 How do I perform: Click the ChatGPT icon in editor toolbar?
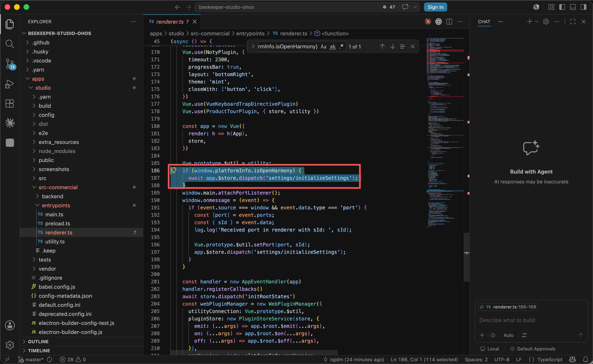(x=439, y=22)
